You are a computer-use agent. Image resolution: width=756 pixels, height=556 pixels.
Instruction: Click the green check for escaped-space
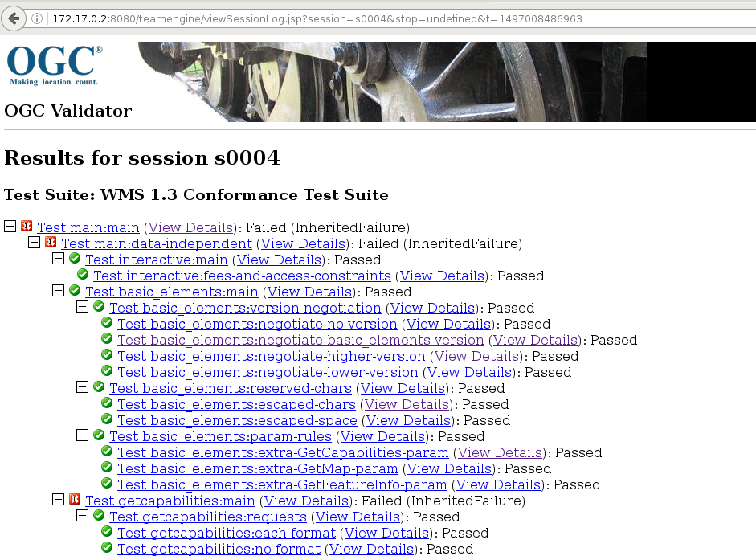click(x=107, y=419)
